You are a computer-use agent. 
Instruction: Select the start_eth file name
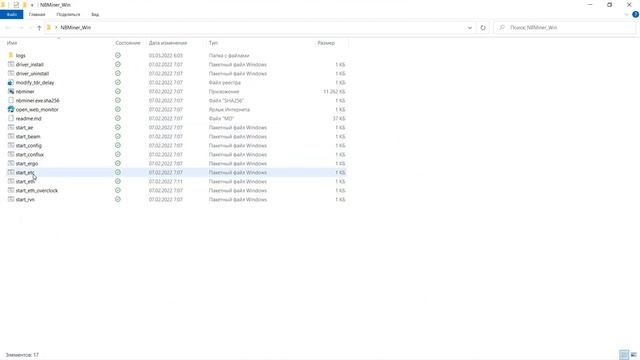[x=25, y=181]
